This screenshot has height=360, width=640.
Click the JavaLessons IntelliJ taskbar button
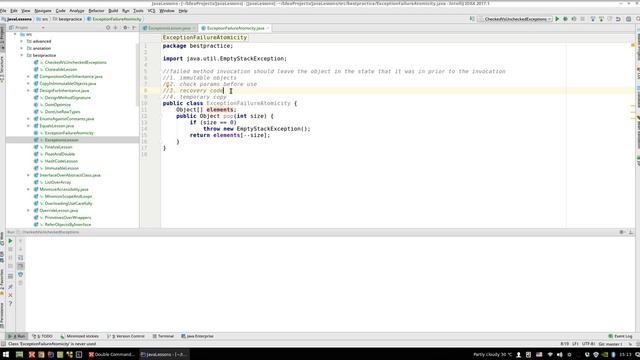(x=163, y=354)
